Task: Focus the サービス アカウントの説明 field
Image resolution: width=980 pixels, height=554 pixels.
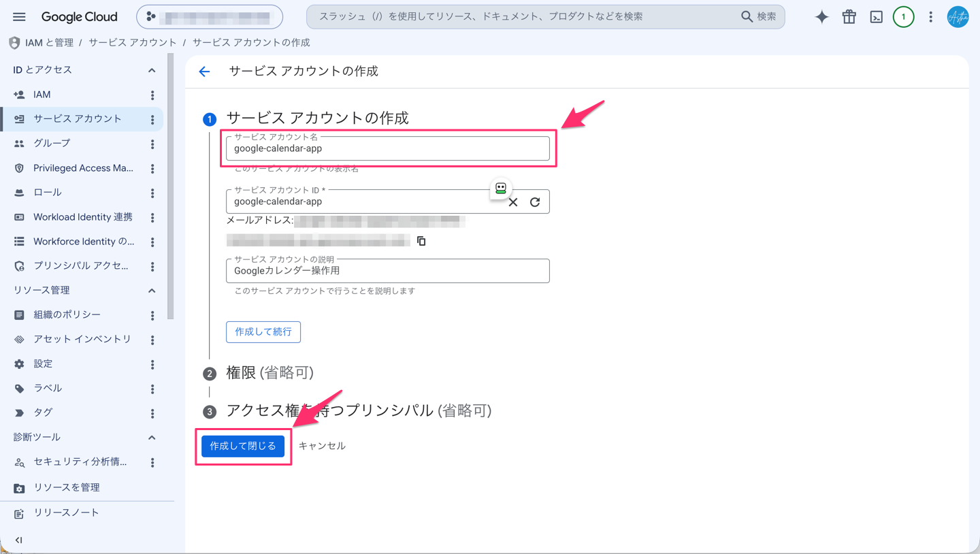Action: coord(388,271)
